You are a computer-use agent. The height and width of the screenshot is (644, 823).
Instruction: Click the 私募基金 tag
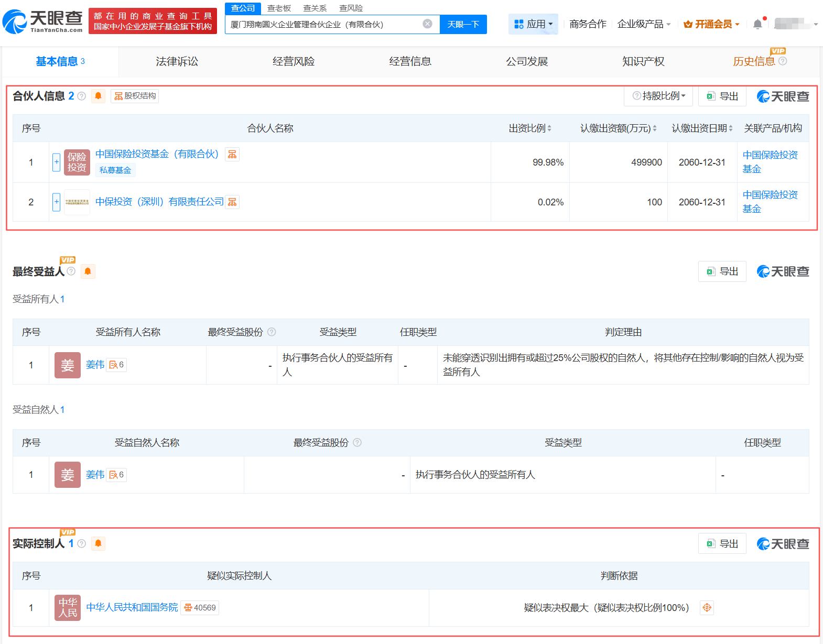point(115,170)
